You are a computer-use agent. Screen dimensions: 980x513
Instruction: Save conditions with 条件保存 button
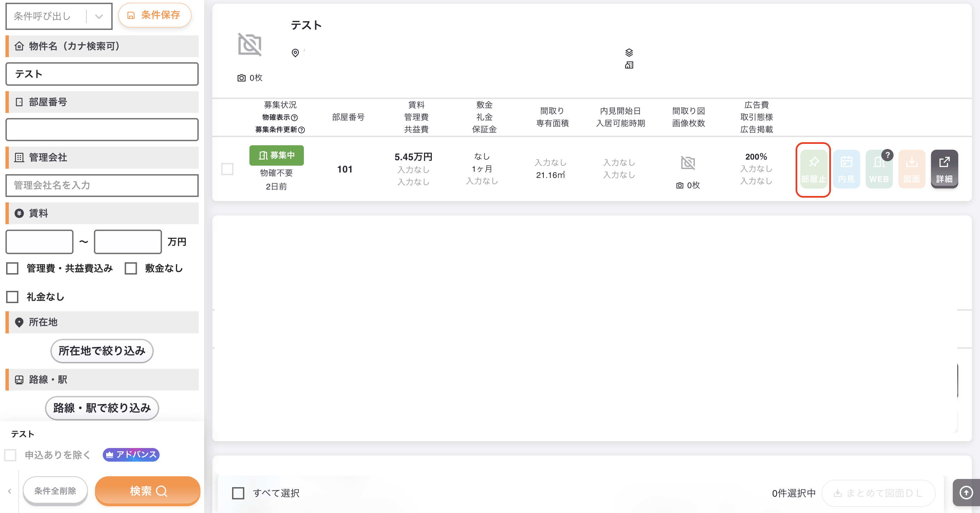154,15
